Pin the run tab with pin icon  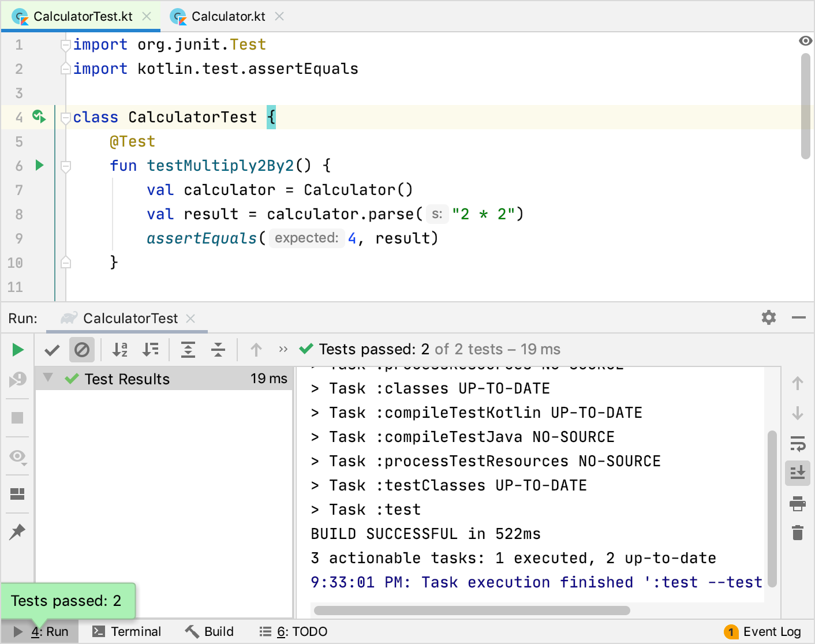(17, 531)
